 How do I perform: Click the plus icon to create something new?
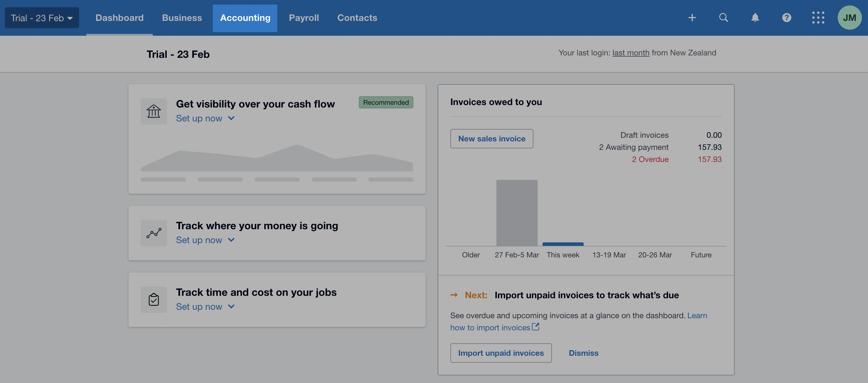692,18
